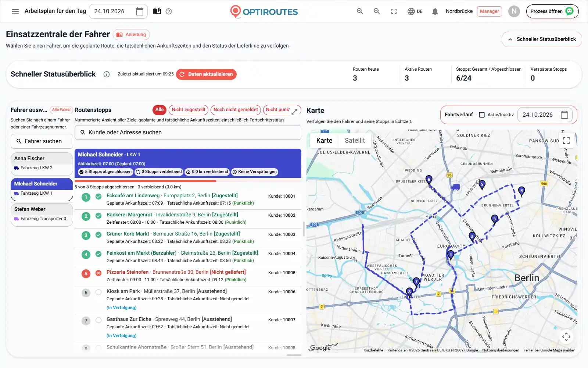Click the Routenstopps list vertical scrollbar
588x368 pixels.
point(304,229)
